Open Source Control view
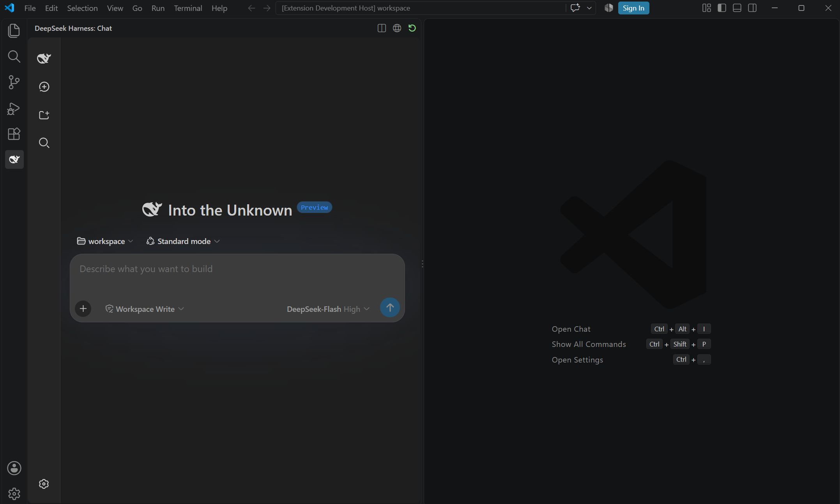Screen dimensions: 840x504 point(14,82)
